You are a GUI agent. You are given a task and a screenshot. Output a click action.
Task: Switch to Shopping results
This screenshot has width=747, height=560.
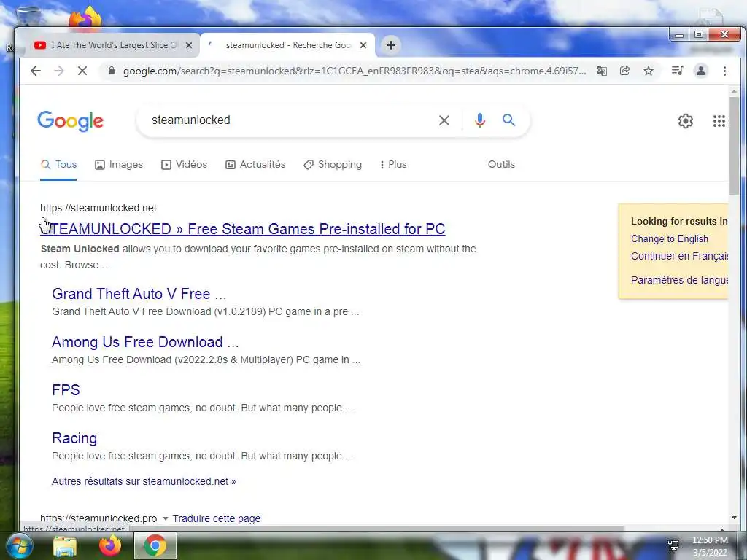coord(333,165)
